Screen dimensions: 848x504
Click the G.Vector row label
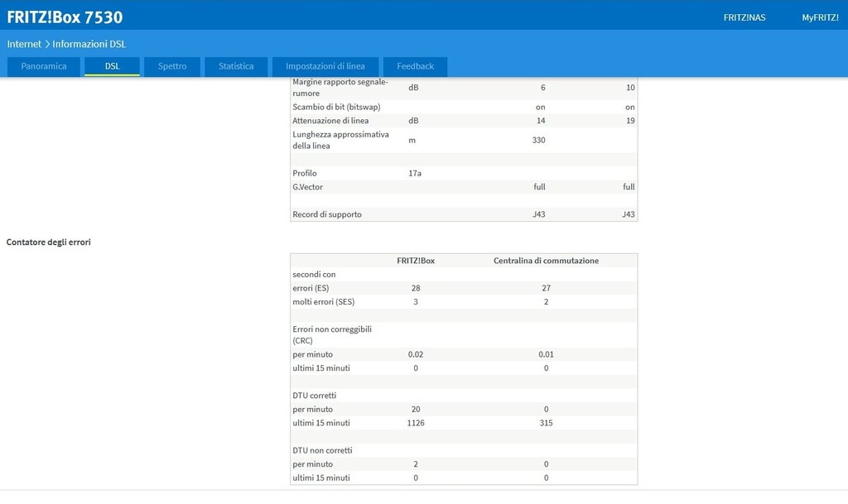coord(307,187)
